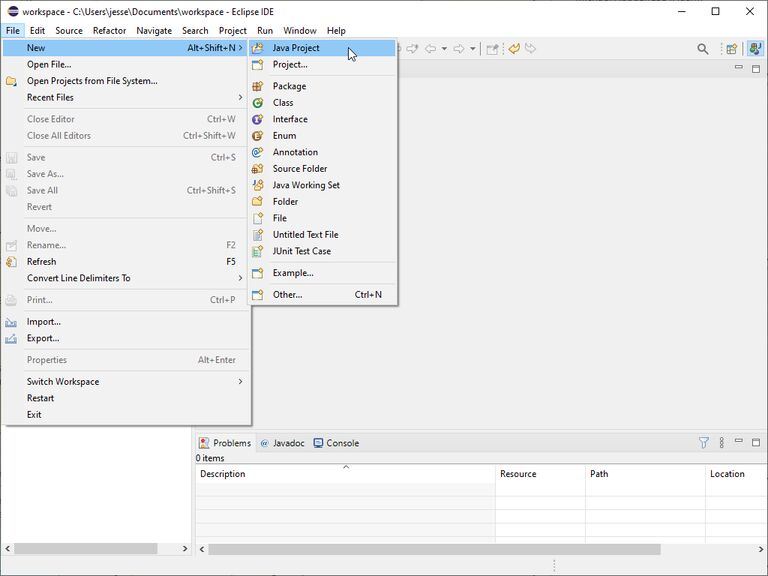Screen dimensions: 768x576
Task: Click the Search magnifier in toolbar
Action: [x=703, y=49]
